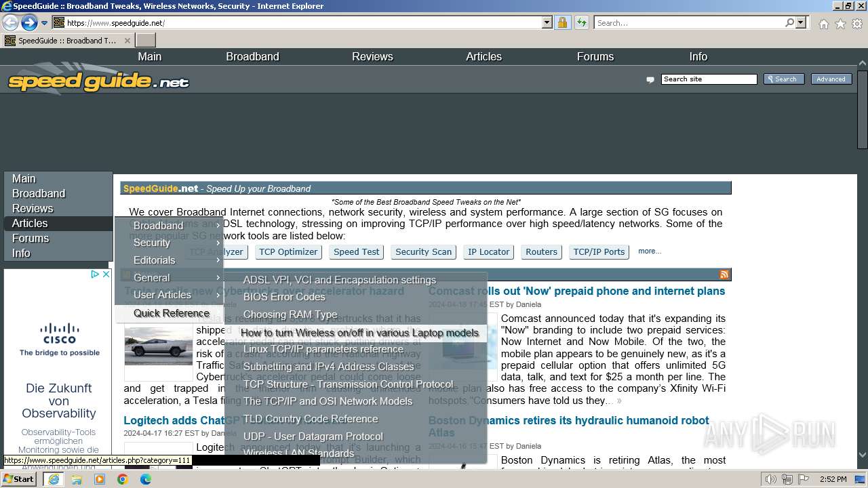Select Main in the left sidebar

58,178
